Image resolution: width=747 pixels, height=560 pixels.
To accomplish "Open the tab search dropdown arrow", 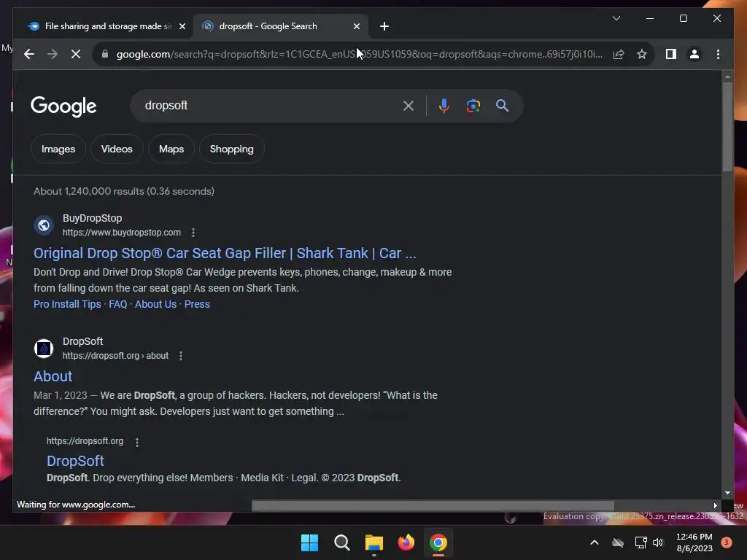I will pyautogui.click(x=616, y=18).
